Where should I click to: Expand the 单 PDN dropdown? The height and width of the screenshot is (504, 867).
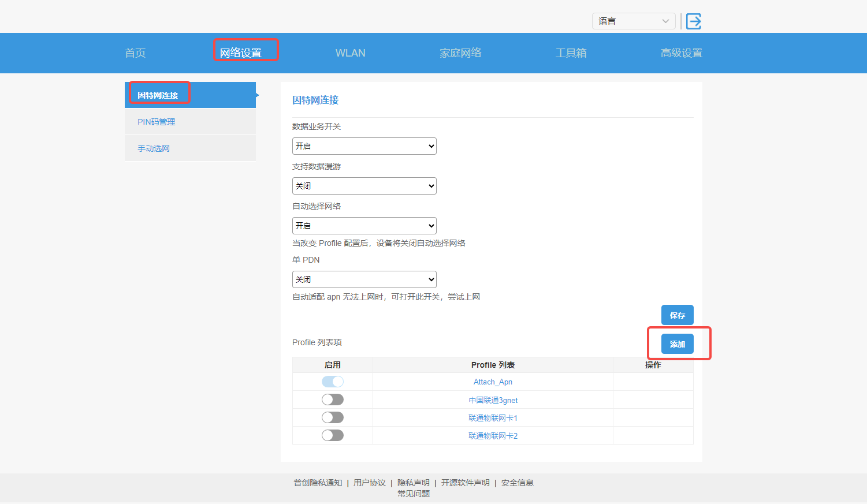pyautogui.click(x=364, y=279)
